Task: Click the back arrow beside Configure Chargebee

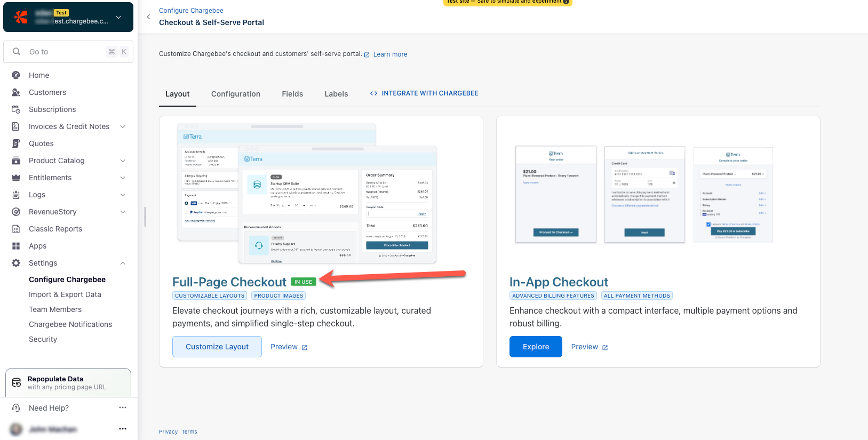Action: pyautogui.click(x=148, y=17)
